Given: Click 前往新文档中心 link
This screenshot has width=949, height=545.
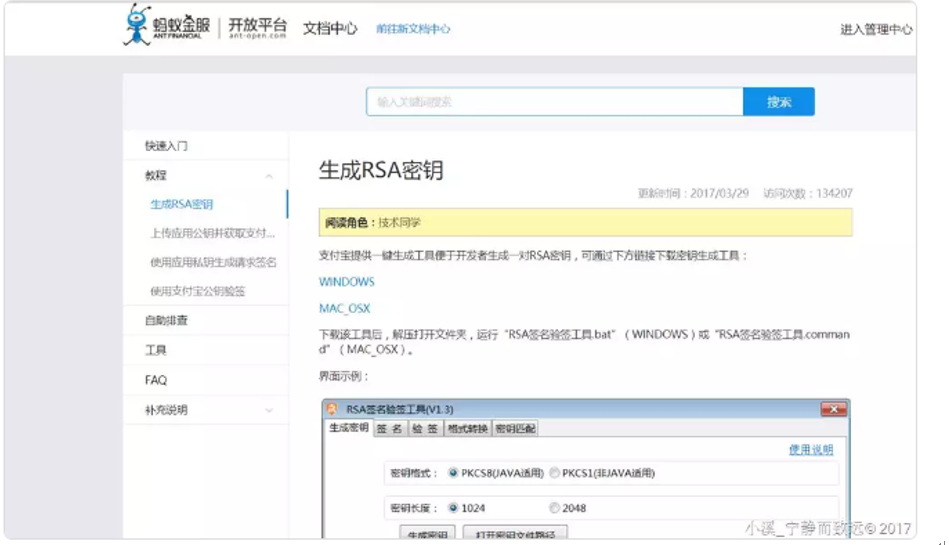Looking at the screenshot, I should click(x=413, y=28).
